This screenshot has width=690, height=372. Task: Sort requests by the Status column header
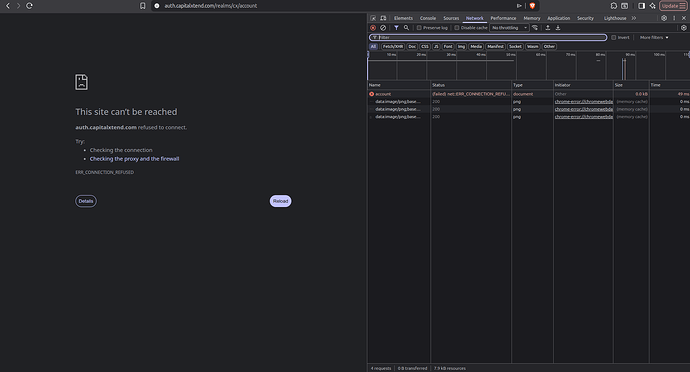click(471, 85)
